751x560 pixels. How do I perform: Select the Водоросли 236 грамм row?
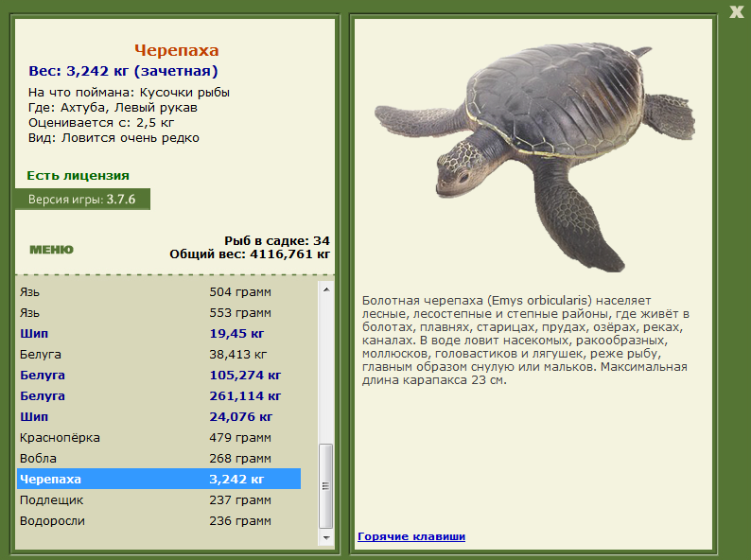[x=159, y=520]
